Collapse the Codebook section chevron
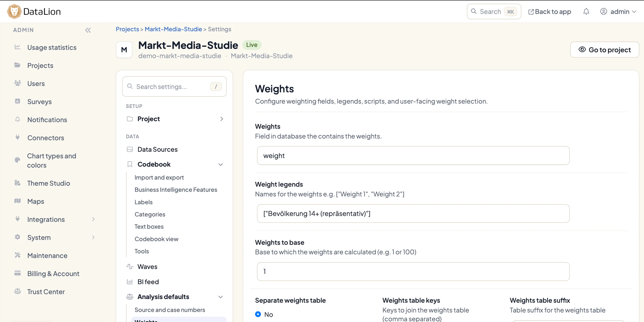The width and height of the screenshot is (644, 322). [x=221, y=164]
